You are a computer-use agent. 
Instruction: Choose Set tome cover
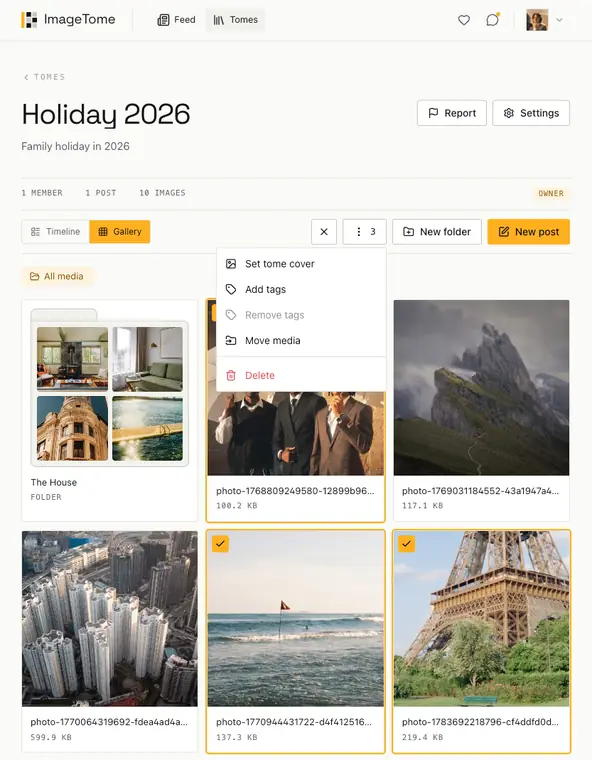(x=301, y=264)
